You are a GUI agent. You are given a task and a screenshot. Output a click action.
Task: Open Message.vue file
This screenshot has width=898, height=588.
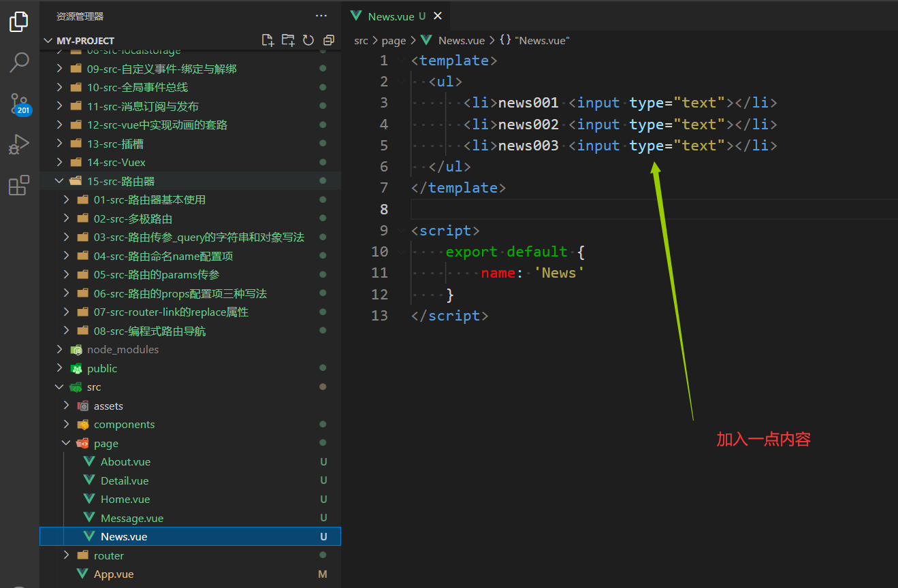[x=191, y=518]
